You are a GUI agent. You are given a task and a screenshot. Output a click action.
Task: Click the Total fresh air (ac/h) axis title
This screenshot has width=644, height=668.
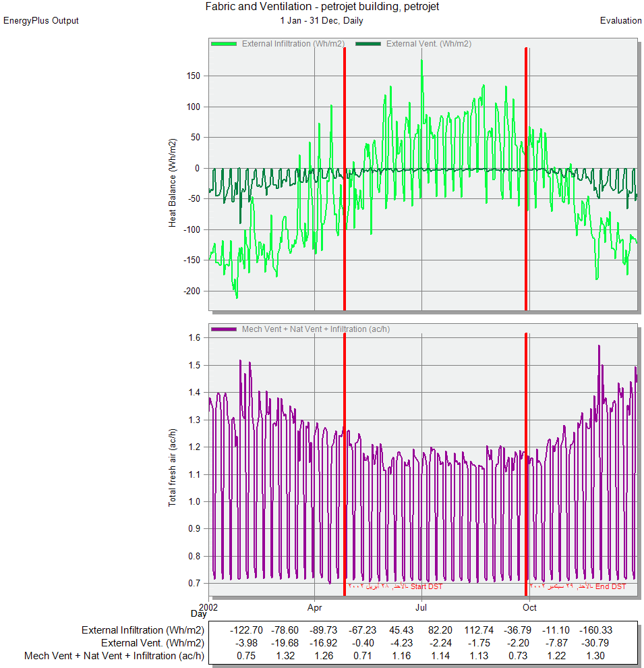173,467
